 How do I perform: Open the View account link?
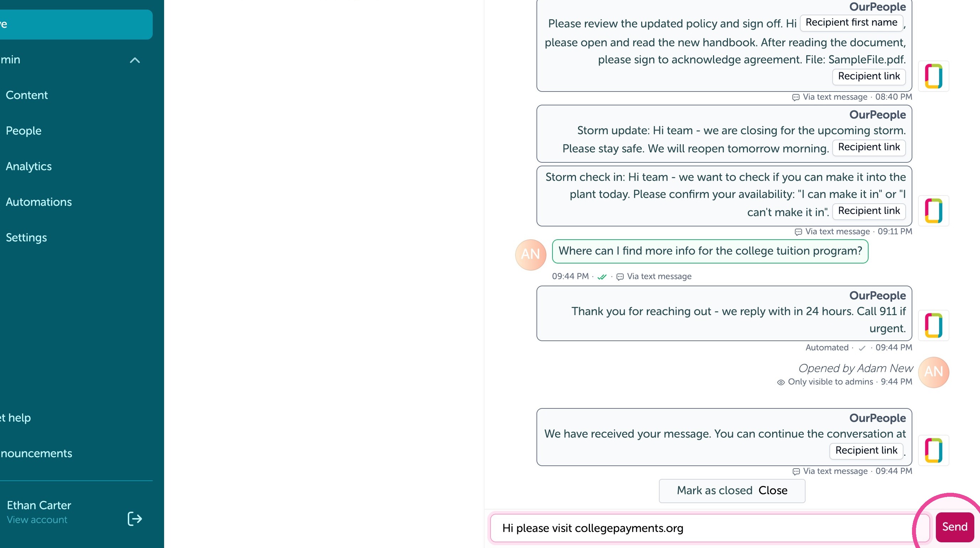tap(37, 520)
